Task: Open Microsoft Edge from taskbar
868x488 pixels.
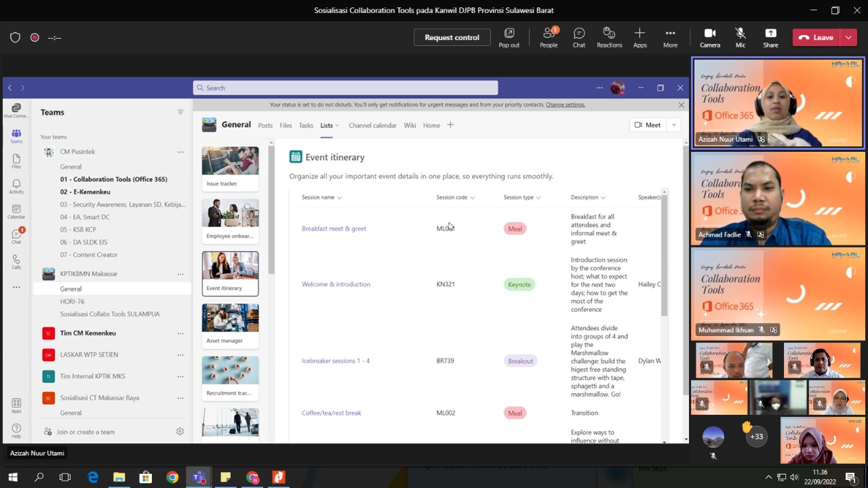Action: pos(93,477)
